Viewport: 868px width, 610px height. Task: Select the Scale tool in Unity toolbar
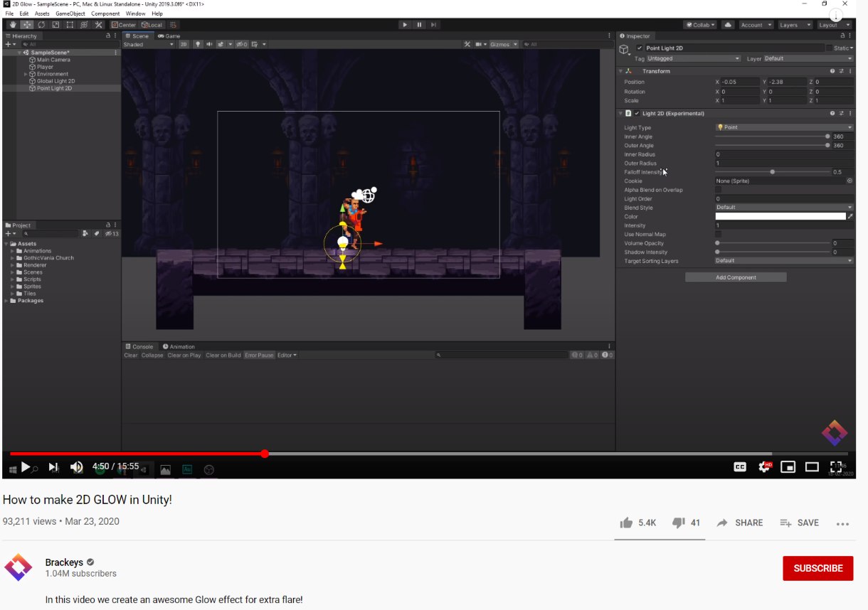click(55, 25)
